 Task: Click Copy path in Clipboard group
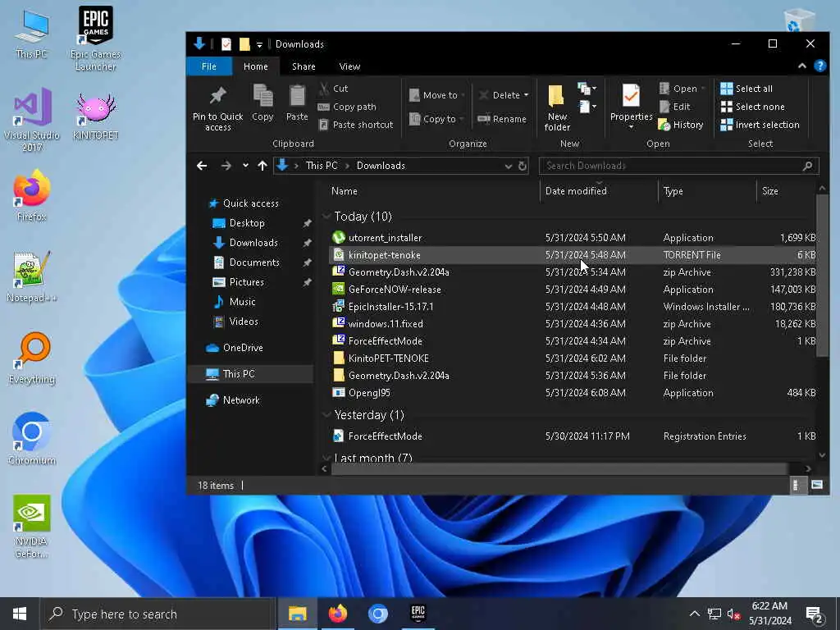347,107
